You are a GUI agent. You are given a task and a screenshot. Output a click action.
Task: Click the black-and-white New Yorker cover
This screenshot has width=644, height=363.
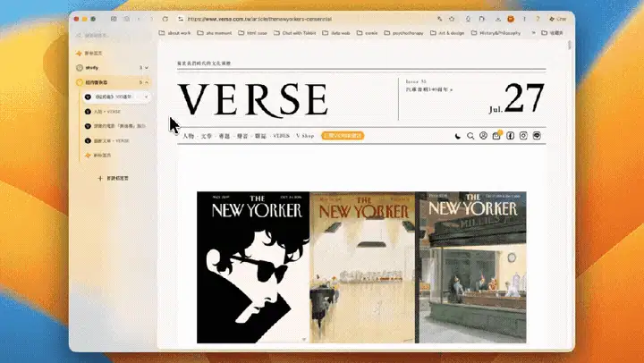coord(253,267)
